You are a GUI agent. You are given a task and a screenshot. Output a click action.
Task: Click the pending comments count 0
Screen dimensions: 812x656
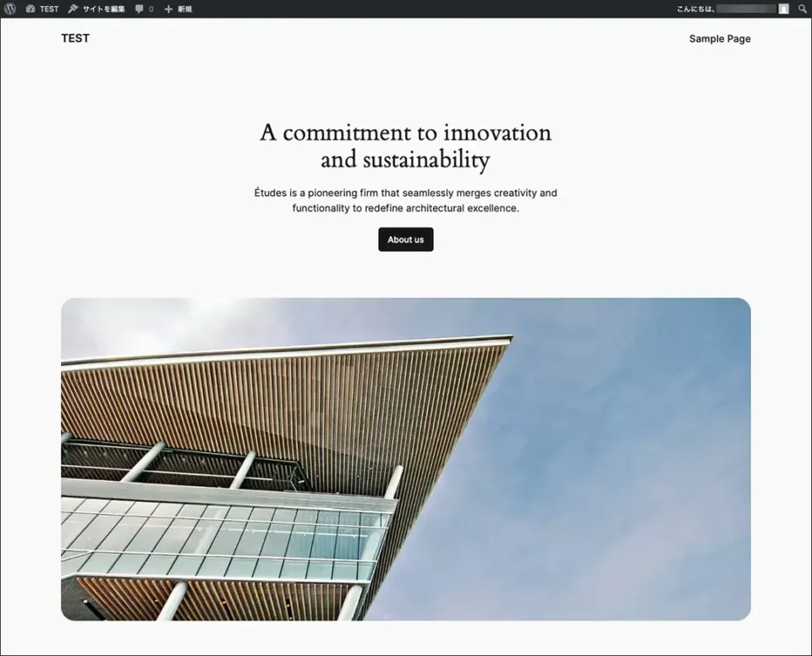[x=151, y=8]
